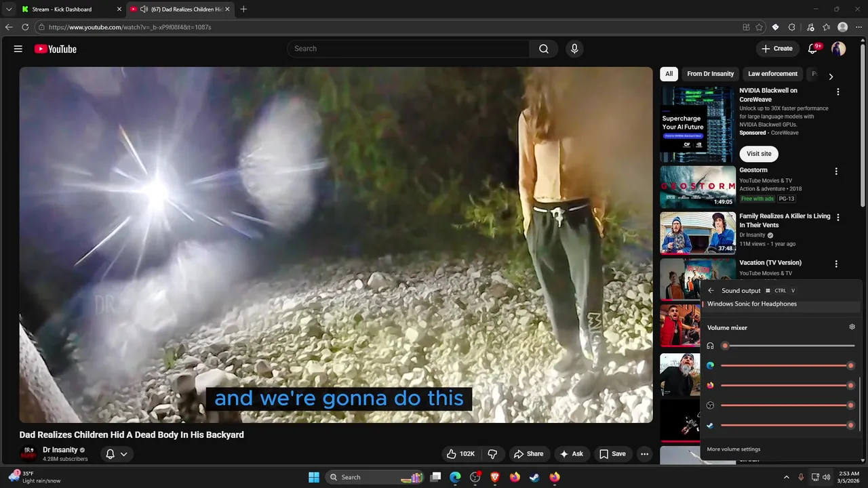
Task: Start voice search with microphone
Action: tap(574, 49)
